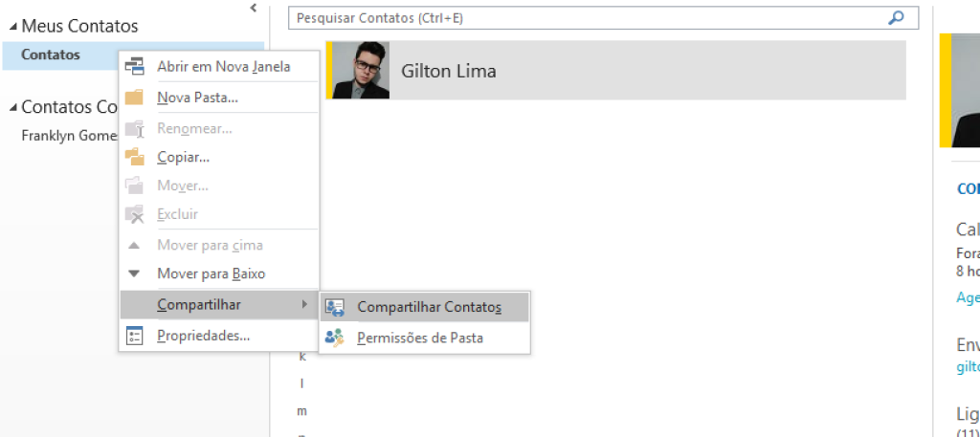Click the Propriedades icon in context menu
Image resolution: width=980 pixels, height=437 pixels.
pos(134,336)
